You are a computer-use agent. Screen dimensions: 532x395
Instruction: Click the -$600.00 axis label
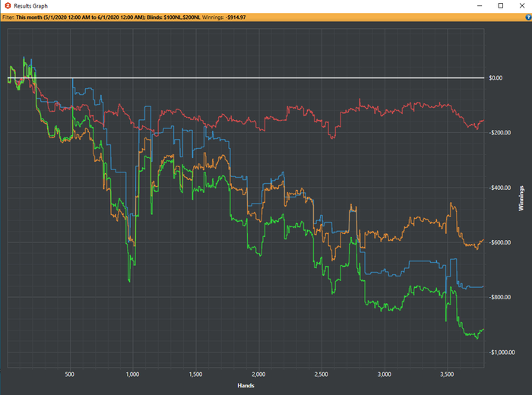click(499, 242)
